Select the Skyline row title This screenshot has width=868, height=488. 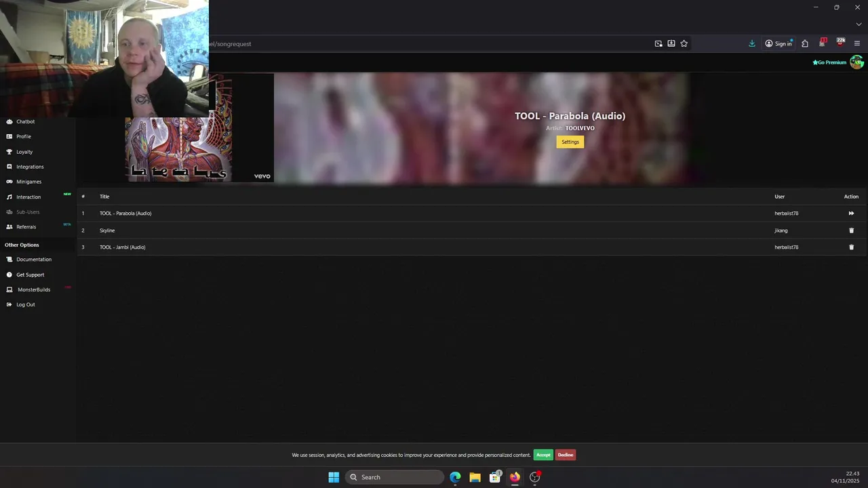click(x=107, y=230)
